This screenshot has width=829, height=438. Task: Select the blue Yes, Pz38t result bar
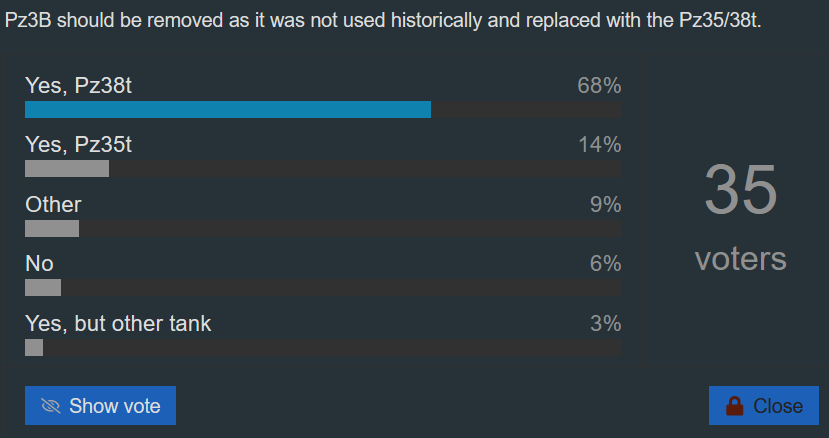click(228, 110)
